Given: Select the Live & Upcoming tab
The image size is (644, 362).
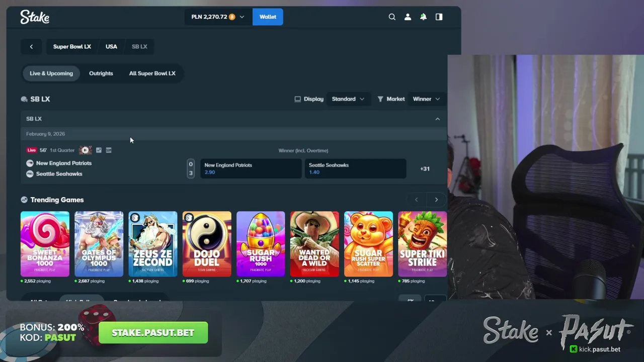Looking at the screenshot, I should point(51,73).
